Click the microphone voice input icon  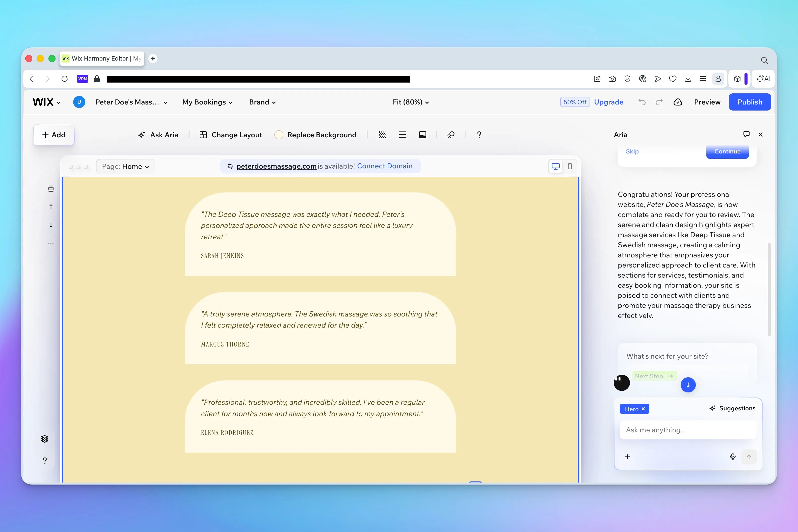[733, 457]
